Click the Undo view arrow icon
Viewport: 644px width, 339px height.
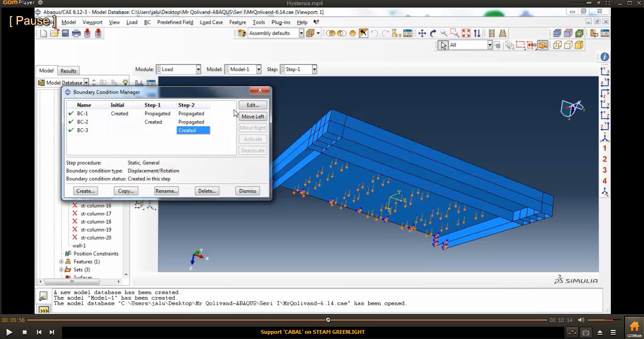tap(374, 33)
